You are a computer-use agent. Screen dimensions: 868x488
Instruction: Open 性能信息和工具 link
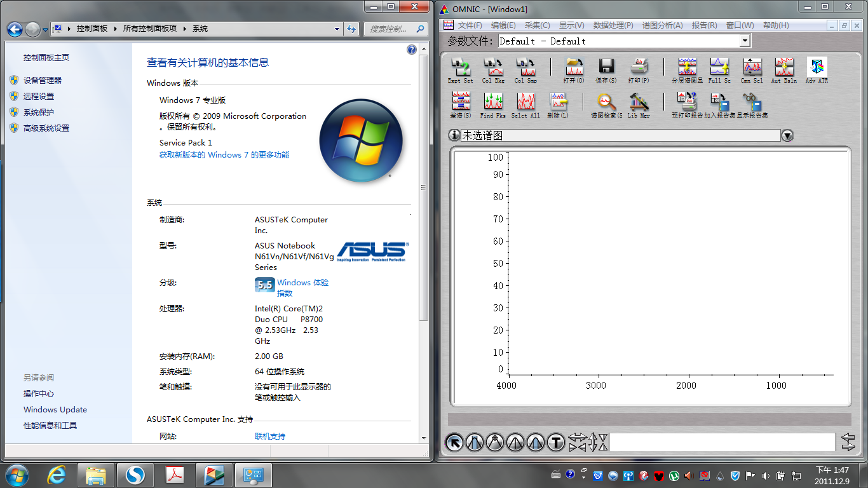50,426
